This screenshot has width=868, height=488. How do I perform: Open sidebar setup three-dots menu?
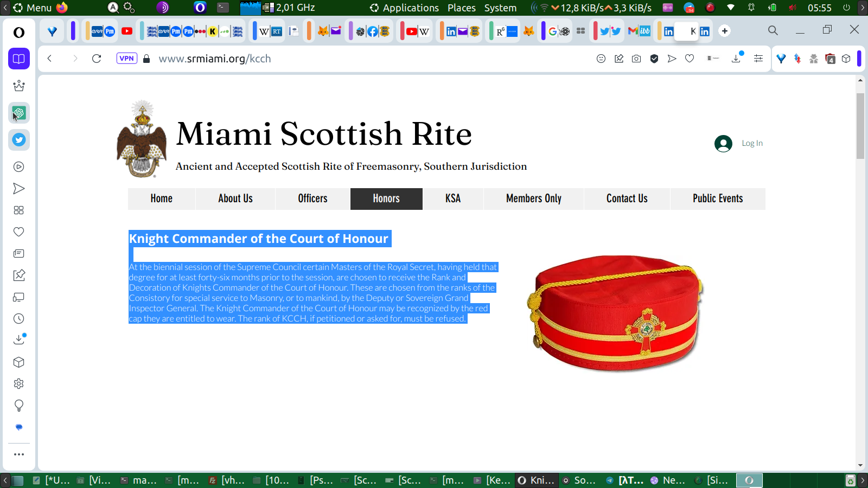coord(19,454)
